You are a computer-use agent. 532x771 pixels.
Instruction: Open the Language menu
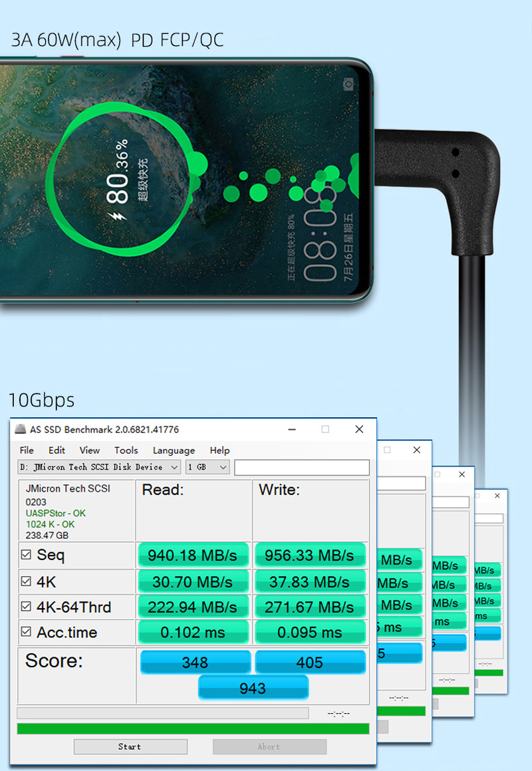(x=174, y=450)
